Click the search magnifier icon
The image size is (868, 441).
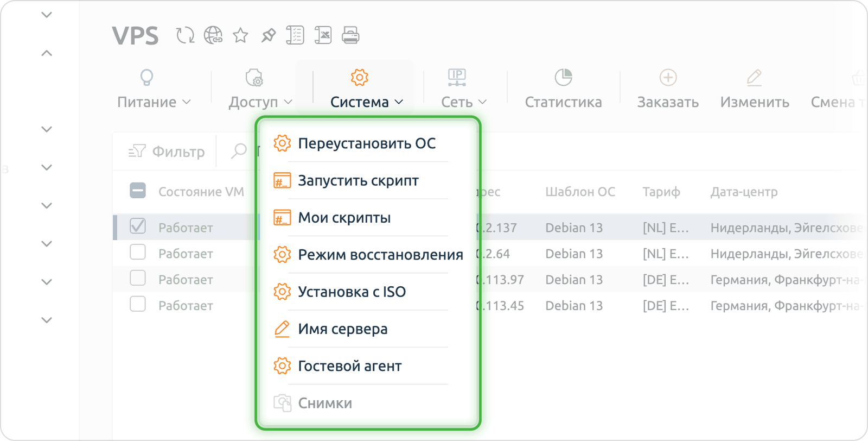(239, 151)
